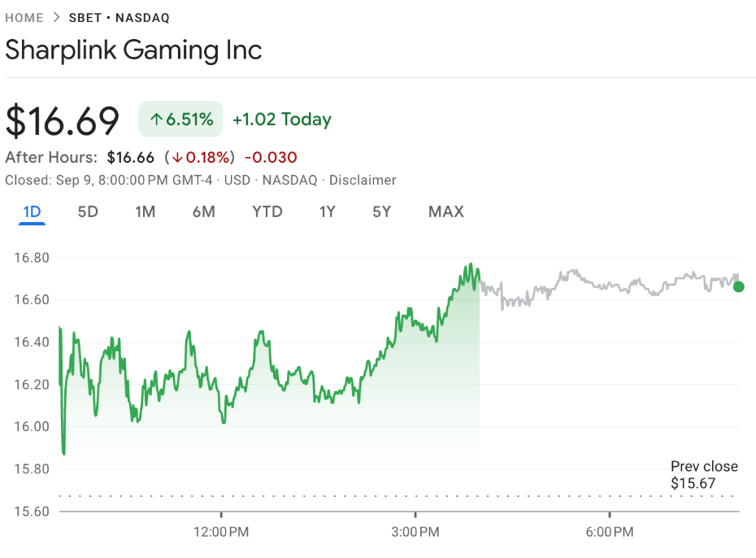
Task: Switch to the 5D chart range
Action: 88,212
